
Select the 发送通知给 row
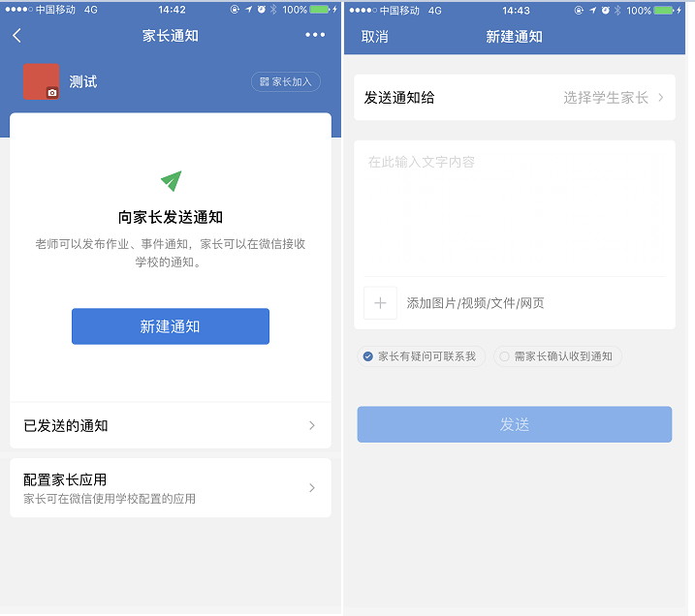[x=515, y=98]
